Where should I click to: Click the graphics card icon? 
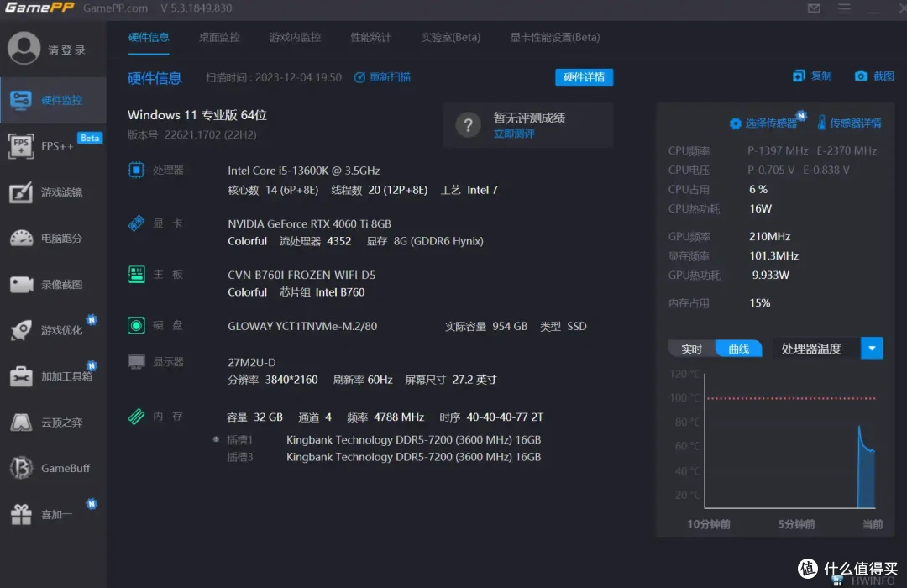click(136, 223)
